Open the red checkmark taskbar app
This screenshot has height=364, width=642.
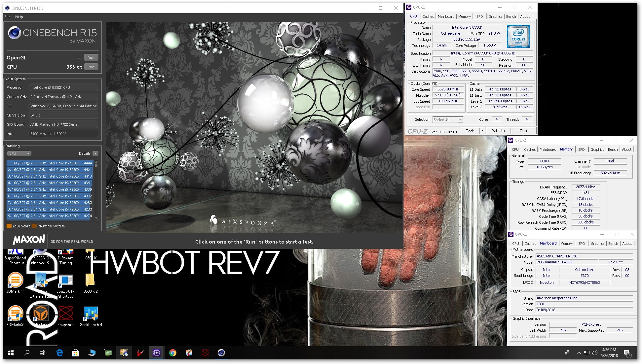click(140, 353)
